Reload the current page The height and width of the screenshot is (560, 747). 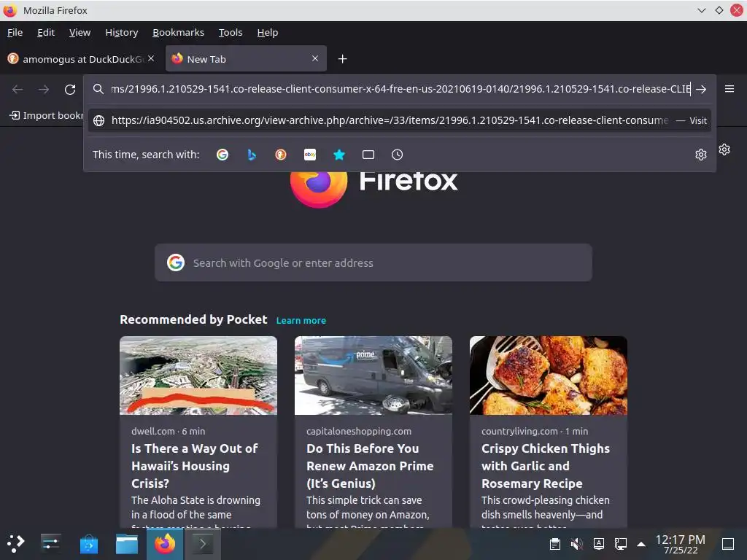pyautogui.click(x=70, y=90)
